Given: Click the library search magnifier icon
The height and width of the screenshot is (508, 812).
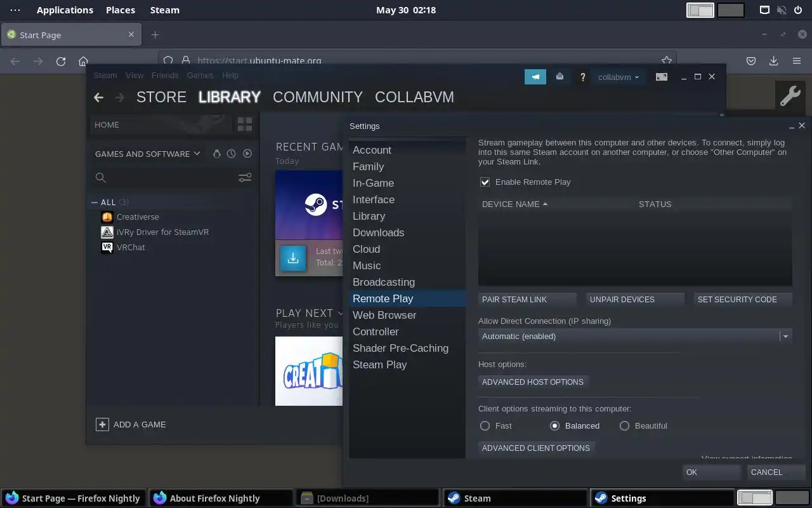Looking at the screenshot, I should (100, 178).
